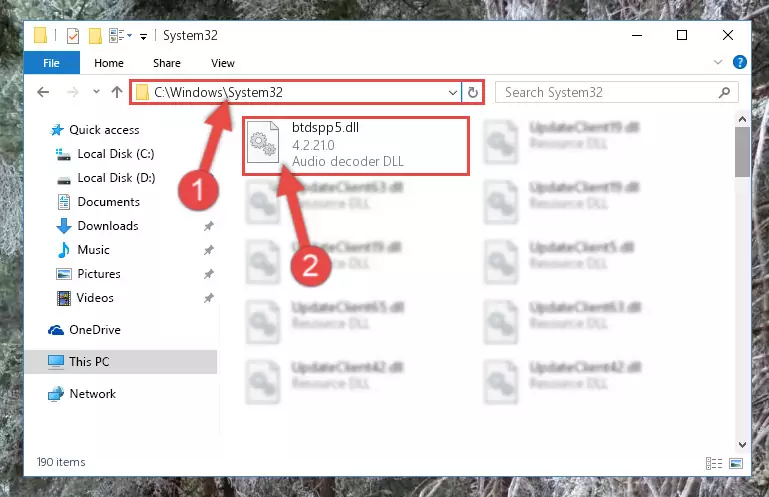Open the Music folder in the sidebar
769x497 pixels.
pos(83,250)
